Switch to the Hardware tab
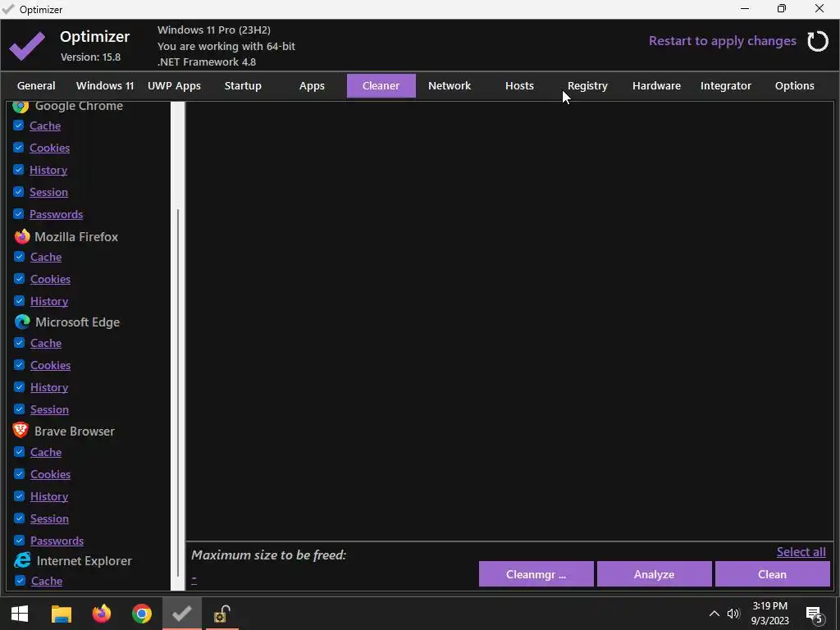Image resolution: width=840 pixels, height=630 pixels. (656, 85)
